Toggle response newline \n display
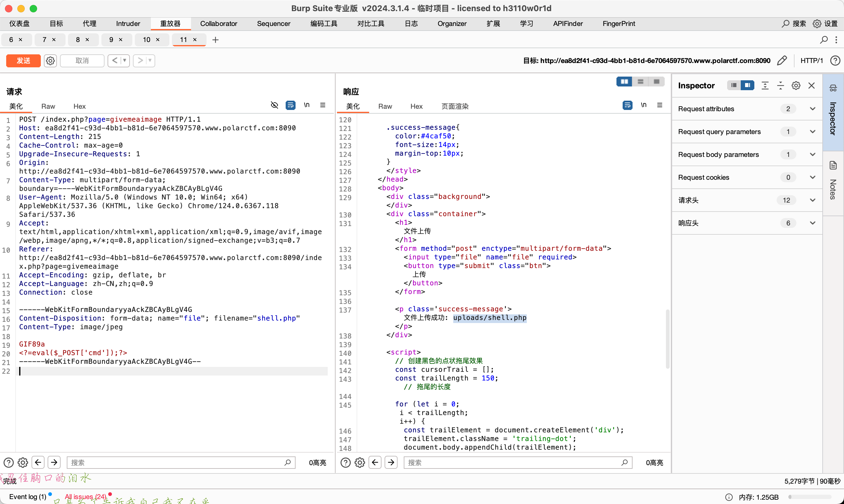This screenshot has height=504, width=844. click(643, 105)
